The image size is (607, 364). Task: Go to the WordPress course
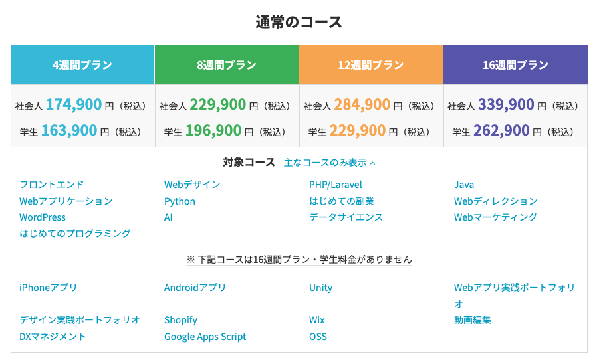coord(43,217)
